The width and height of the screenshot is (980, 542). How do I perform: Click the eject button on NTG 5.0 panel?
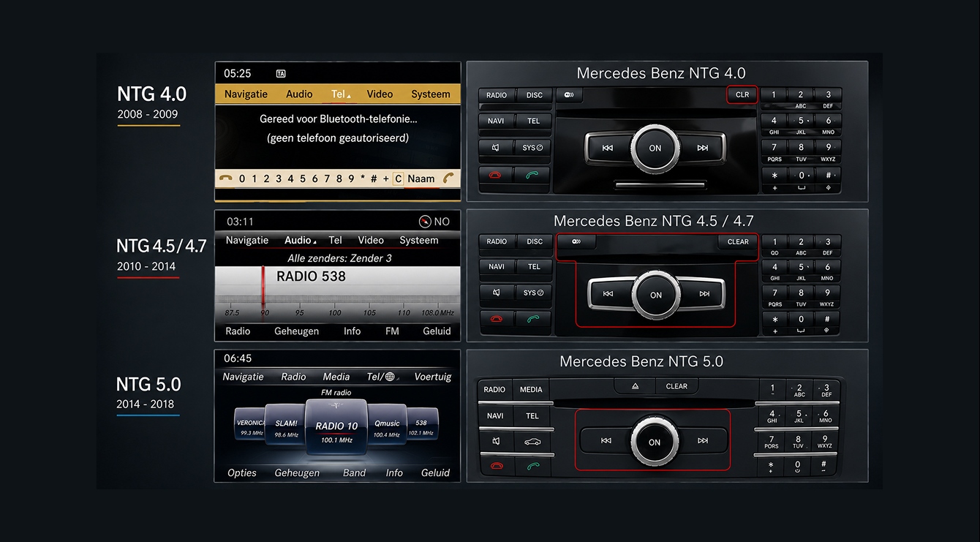(x=635, y=386)
